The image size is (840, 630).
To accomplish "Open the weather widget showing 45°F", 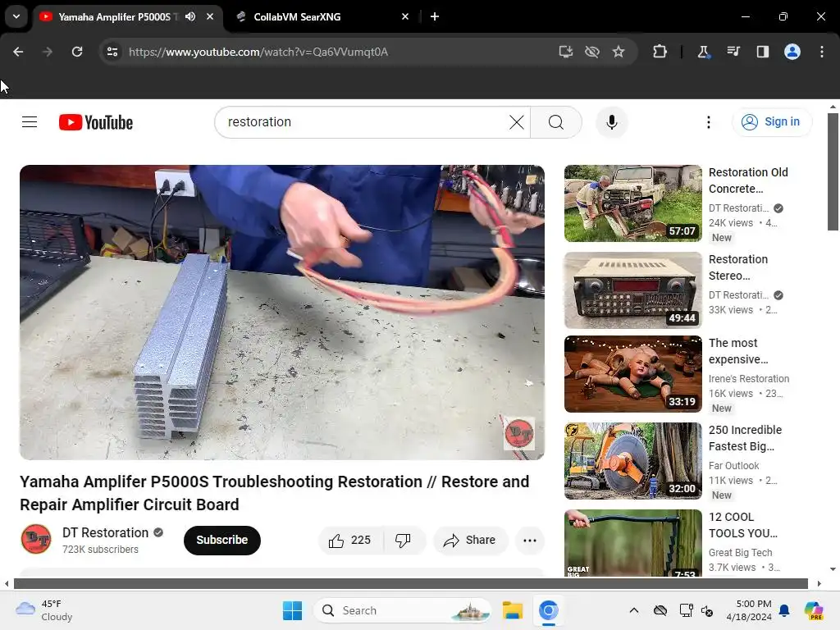I will (x=45, y=610).
